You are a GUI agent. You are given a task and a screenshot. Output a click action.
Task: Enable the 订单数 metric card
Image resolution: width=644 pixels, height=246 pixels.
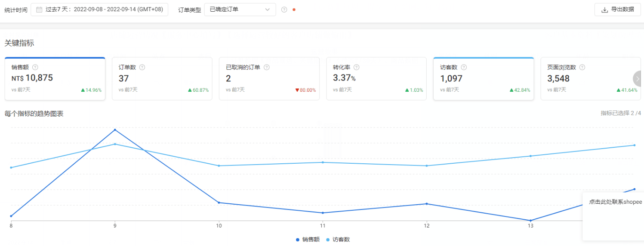[162, 79]
